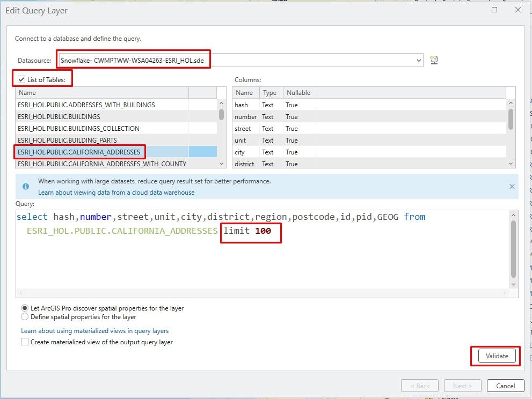Click the tables list vertical scrollbar thumb
Viewport: 532px width, 399px height.
[x=221, y=114]
